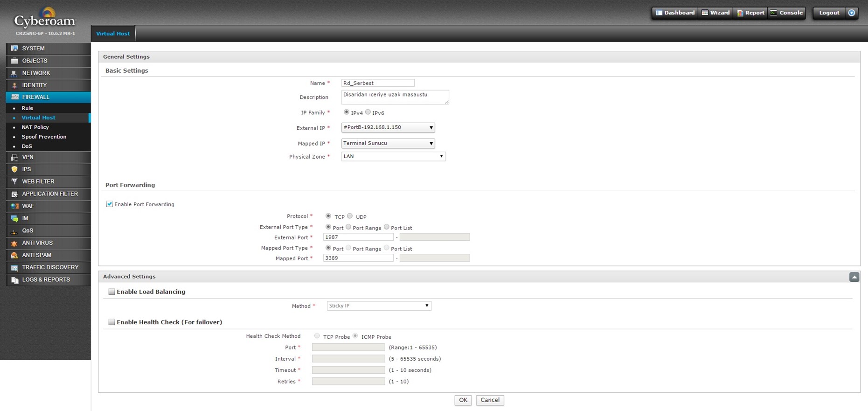Open the load balancing Method dropdown

pos(379,306)
